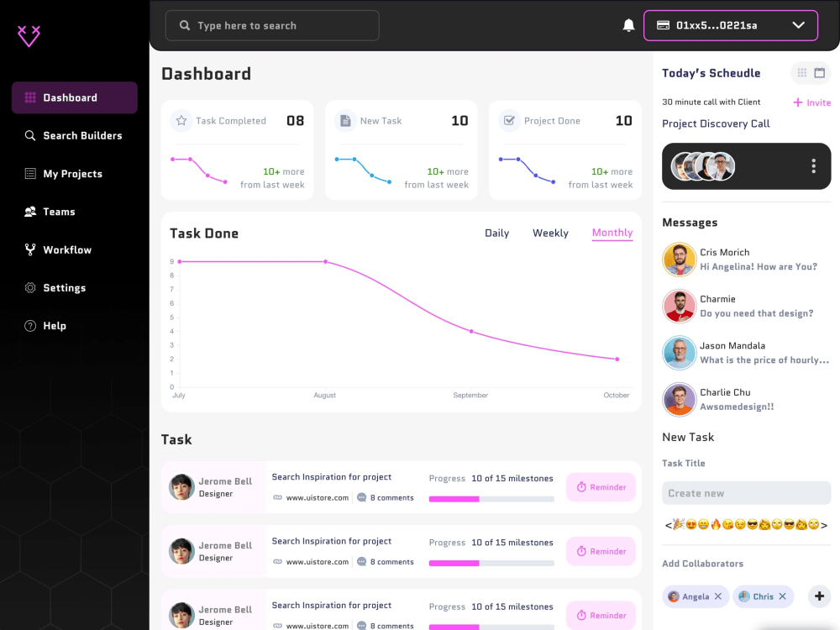Open the three-dot menu on call card
This screenshot has width=840, height=630.
click(x=813, y=166)
